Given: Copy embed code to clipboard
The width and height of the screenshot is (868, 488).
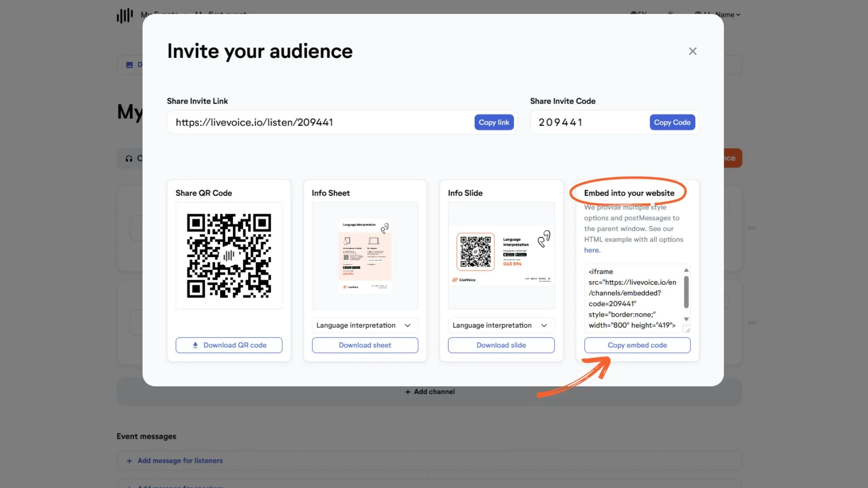Looking at the screenshot, I should [637, 345].
